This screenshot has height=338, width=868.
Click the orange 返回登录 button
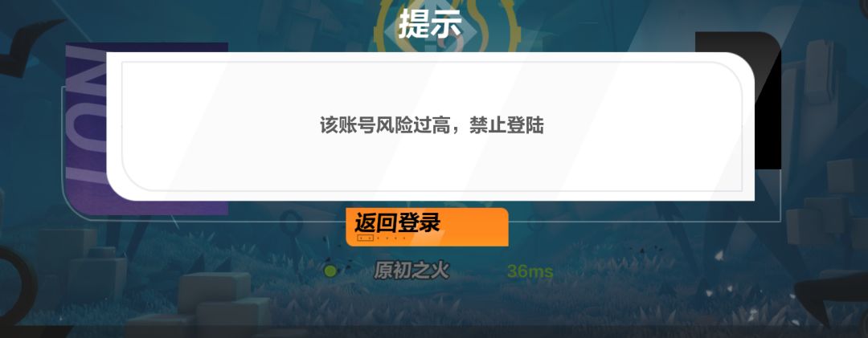click(427, 227)
